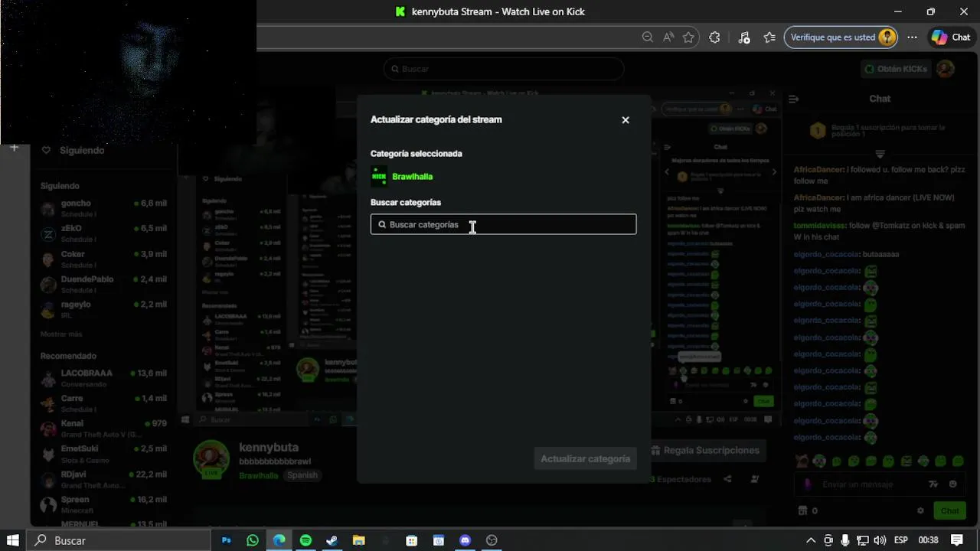Open OBS Studio from the taskbar
Image resolution: width=980 pixels, height=551 pixels.
coord(492,540)
